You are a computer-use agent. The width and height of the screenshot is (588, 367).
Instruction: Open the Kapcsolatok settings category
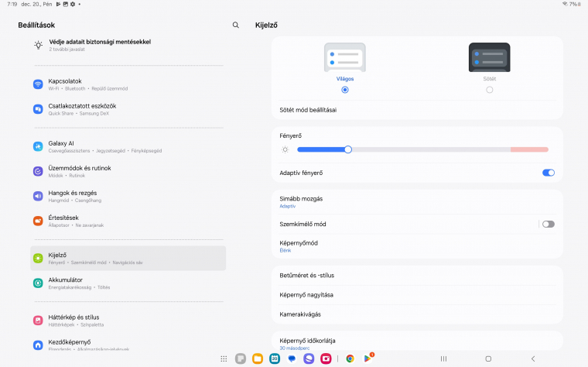(128, 84)
